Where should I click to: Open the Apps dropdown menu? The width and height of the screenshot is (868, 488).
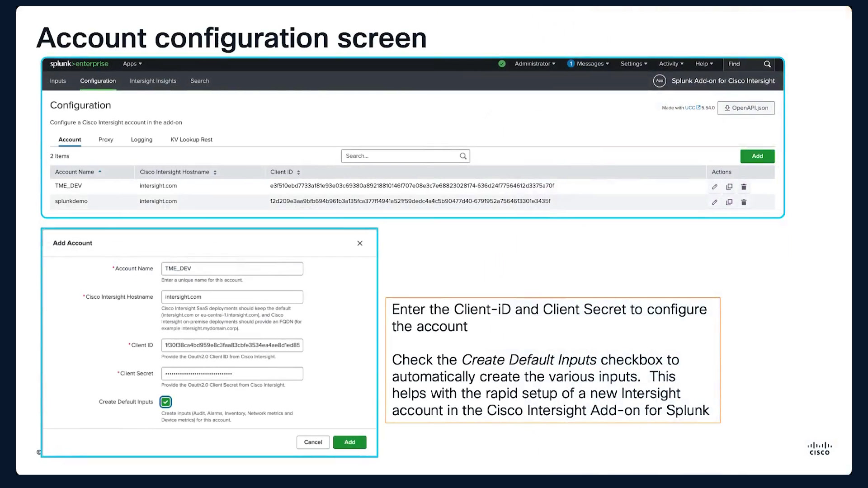pyautogui.click(x=132, y=64)
